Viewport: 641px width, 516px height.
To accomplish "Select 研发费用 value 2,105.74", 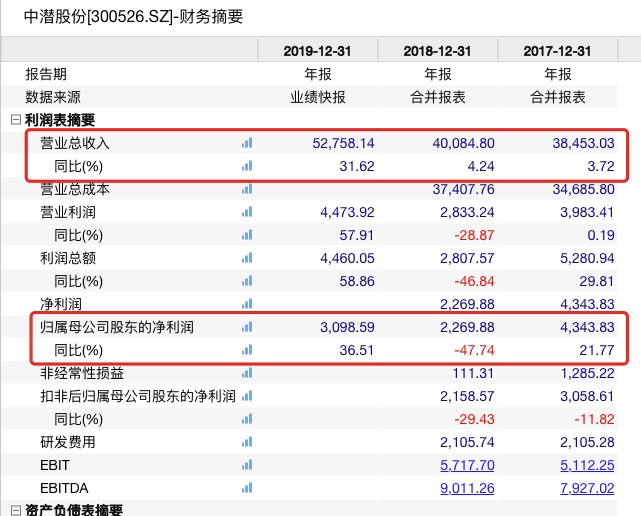I will pyautogui.click(x=467, y=442).
